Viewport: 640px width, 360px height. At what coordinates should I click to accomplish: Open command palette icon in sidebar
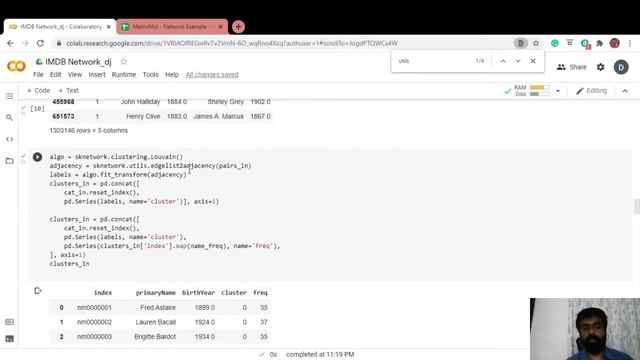(9, 322)
